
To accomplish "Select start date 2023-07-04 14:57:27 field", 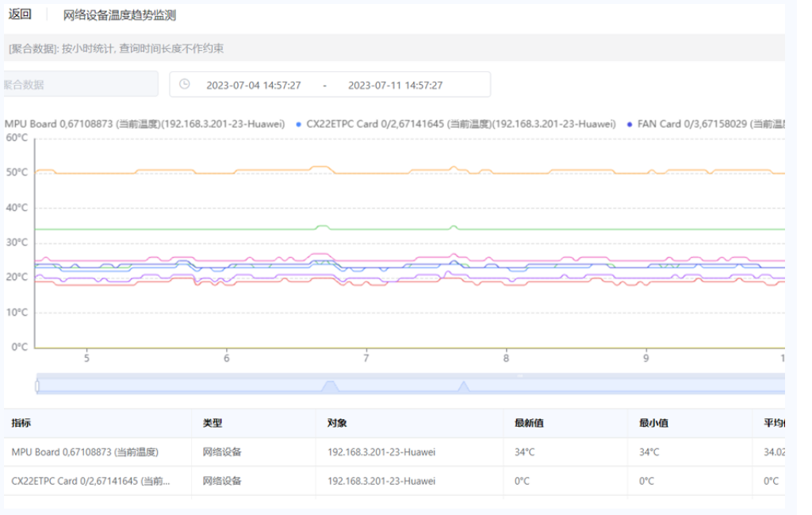I will [253, 85].
